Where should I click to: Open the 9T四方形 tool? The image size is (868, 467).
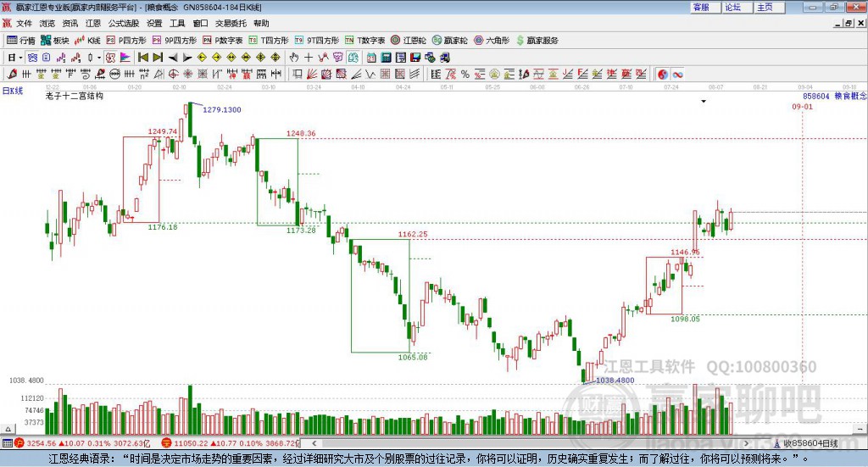coord(317,41)
